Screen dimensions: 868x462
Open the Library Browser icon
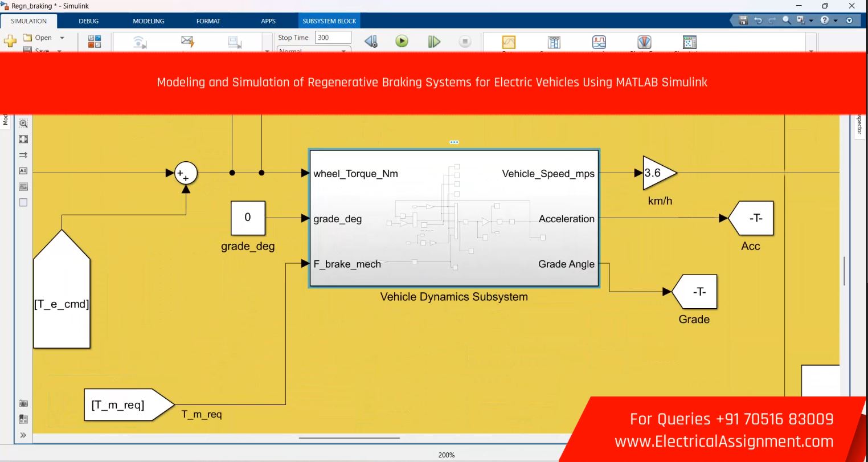pos(95,42)
